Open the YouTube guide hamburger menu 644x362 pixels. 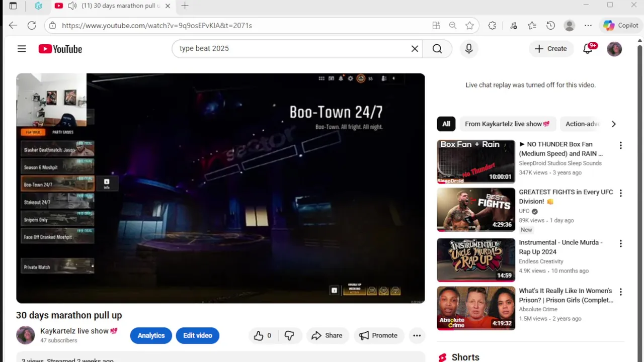click(x=22, y=49)
